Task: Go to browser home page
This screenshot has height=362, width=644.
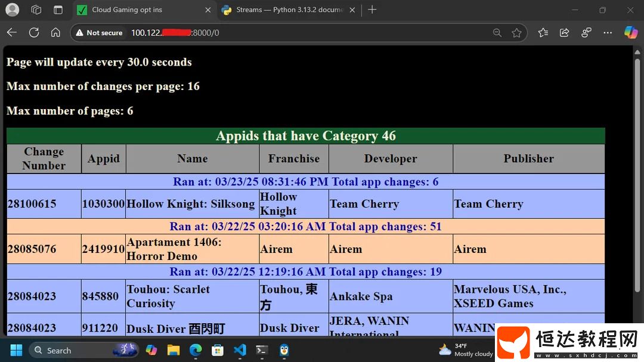Action: pos(55,32)
